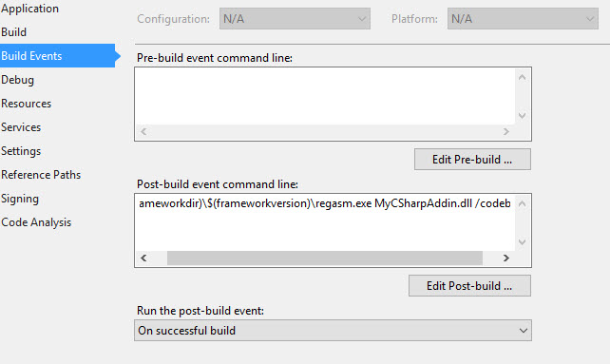Click the post-build horizontal scrollbar left arrow

coord(143,258)
